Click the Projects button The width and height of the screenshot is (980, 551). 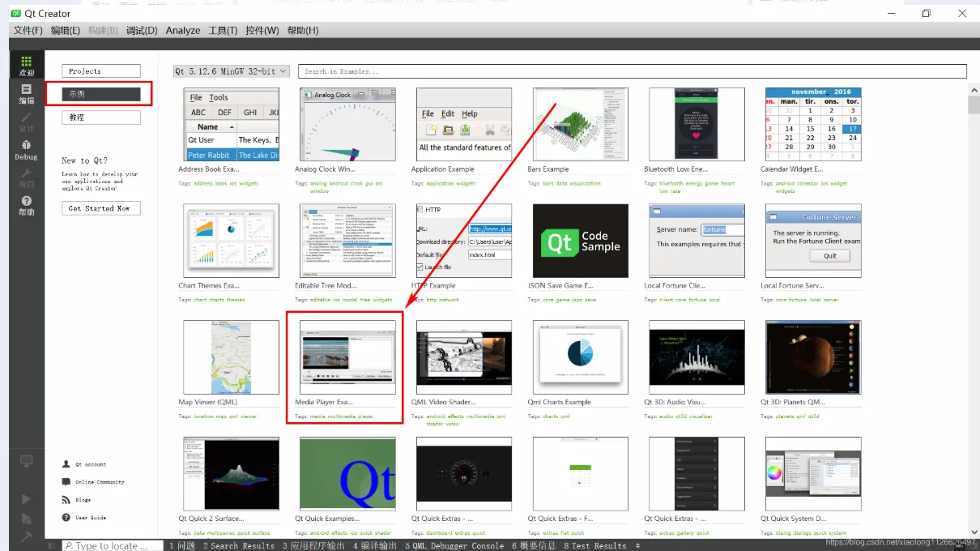pos(100,71)
